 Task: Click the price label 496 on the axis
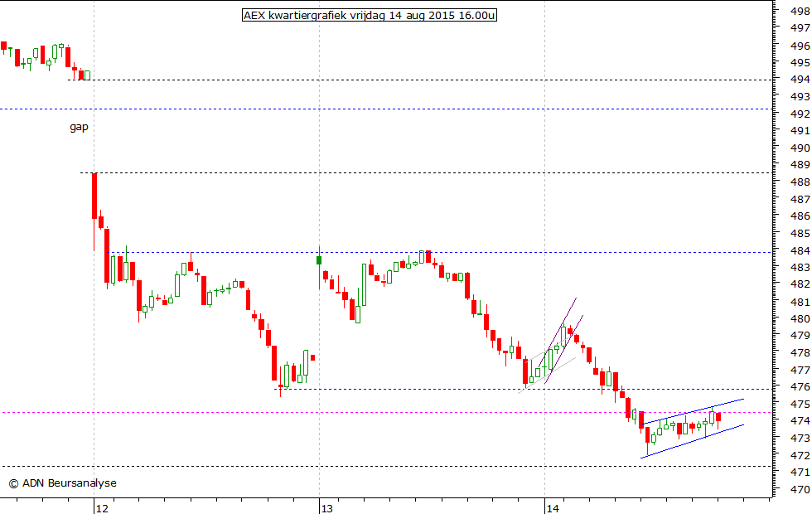point(800,46)
